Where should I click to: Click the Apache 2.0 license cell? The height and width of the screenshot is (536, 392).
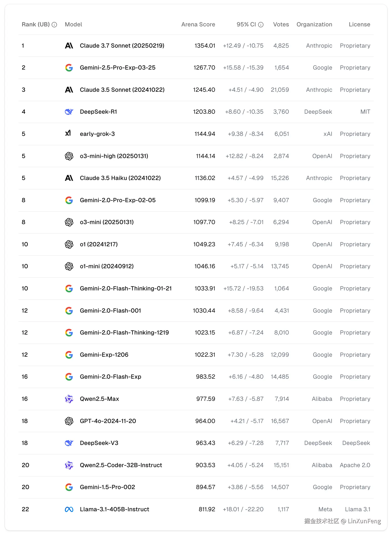[x=355, y=465]
